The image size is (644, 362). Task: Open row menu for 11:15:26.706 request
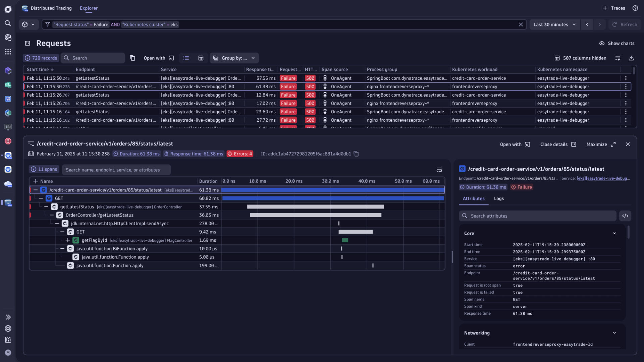pos(626,103)
